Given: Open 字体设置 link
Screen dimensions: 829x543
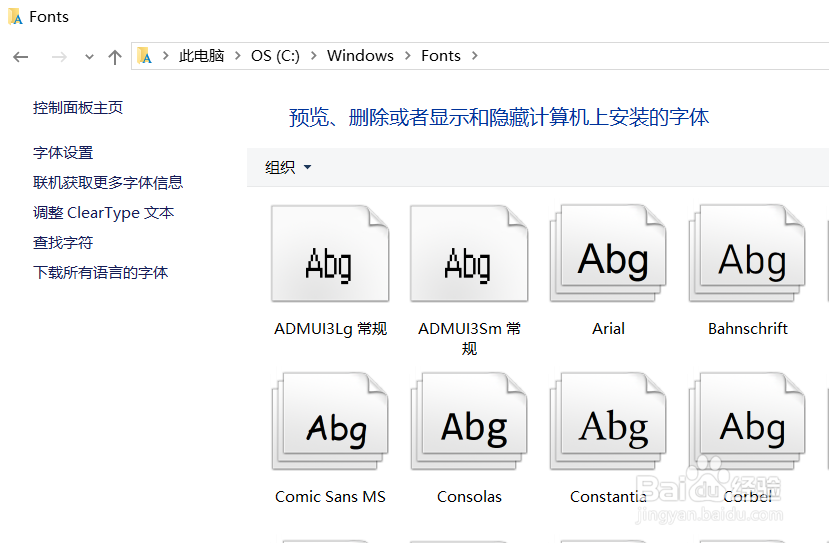Looking at the screenshot, I should 63,153.
